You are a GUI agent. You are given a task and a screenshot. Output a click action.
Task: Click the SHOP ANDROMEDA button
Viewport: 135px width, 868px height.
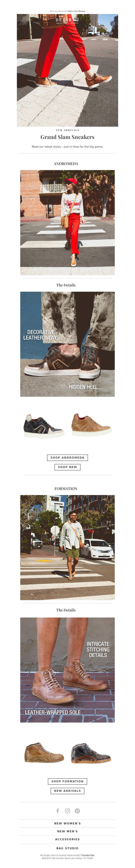pyautogui.click(x=67, y=457)
